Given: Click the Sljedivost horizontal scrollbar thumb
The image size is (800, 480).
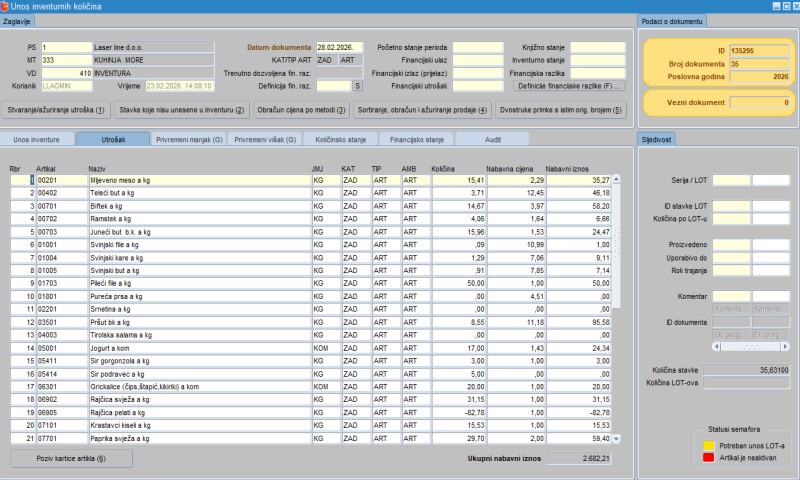Looking at the screenshot, I should click(751, 347).
